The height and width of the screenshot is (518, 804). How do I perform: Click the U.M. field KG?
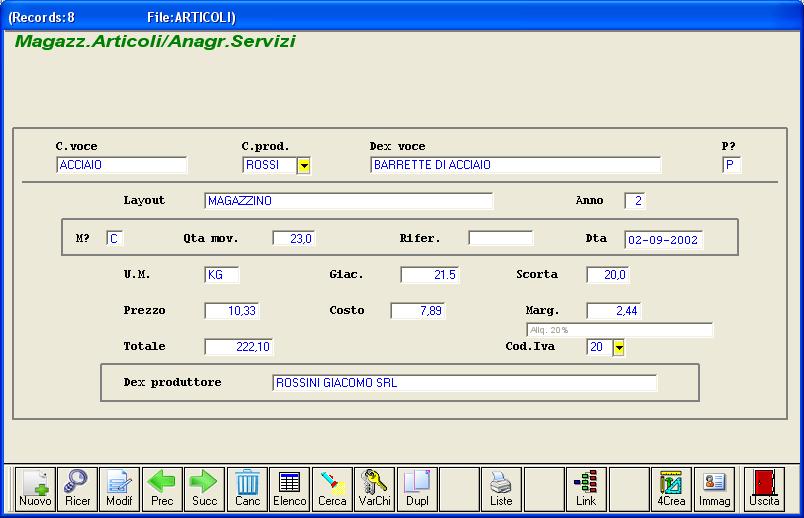tap(222, 275)
